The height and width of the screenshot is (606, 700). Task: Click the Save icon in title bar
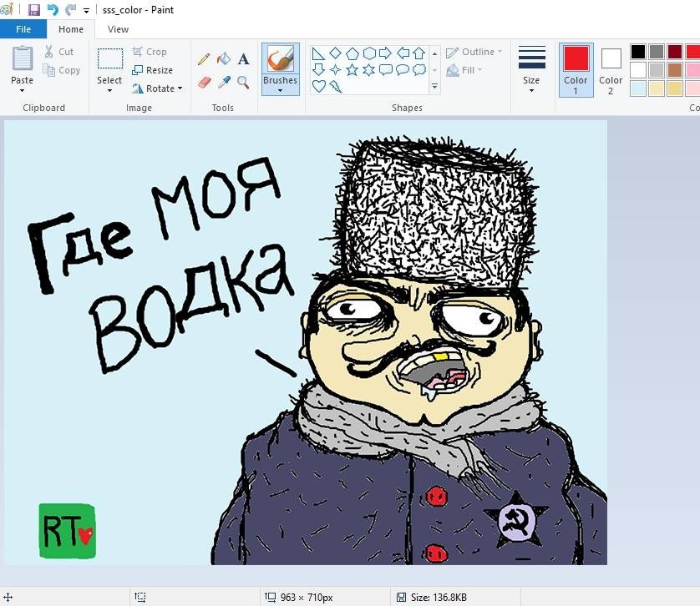(x=33, y=10)
